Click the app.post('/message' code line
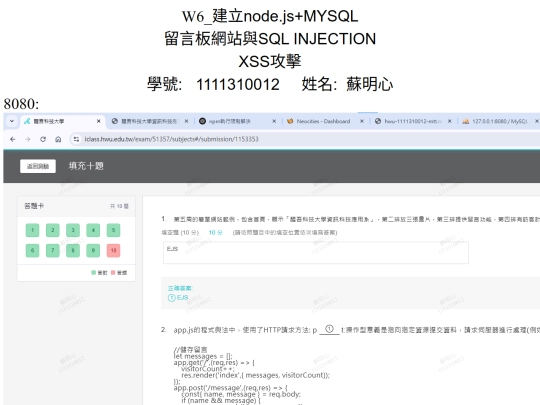The width and height of the screenshot is (540, 405). pos(230,388)
